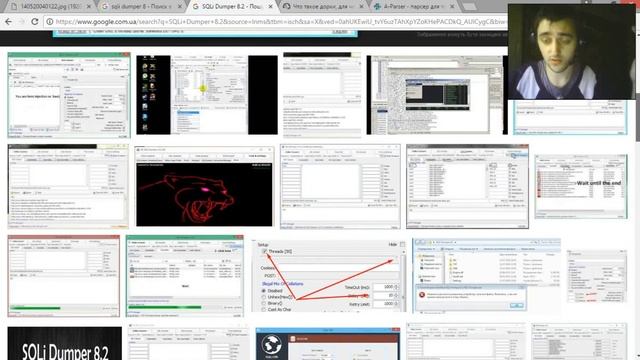
Task: Open thumbnail showing desktop icons on black background
Action: pyautogui.click(x=207, y=95)
